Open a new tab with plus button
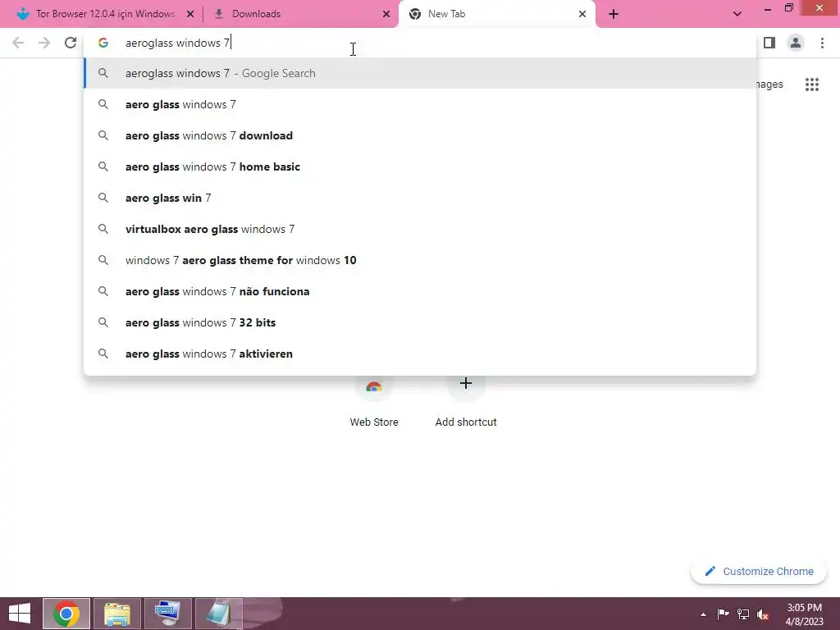840x630 pixels. coord(614,14)
